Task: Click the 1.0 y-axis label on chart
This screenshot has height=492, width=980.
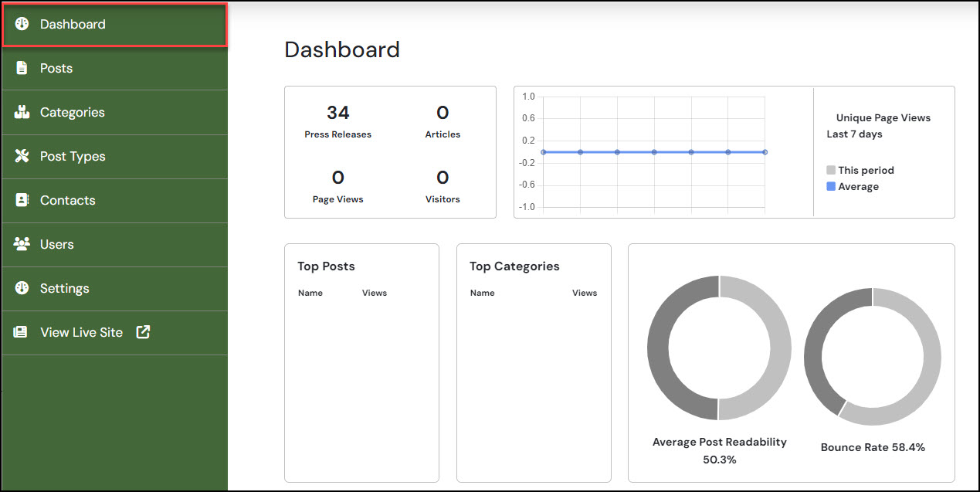Action: [x=528, y=97]
